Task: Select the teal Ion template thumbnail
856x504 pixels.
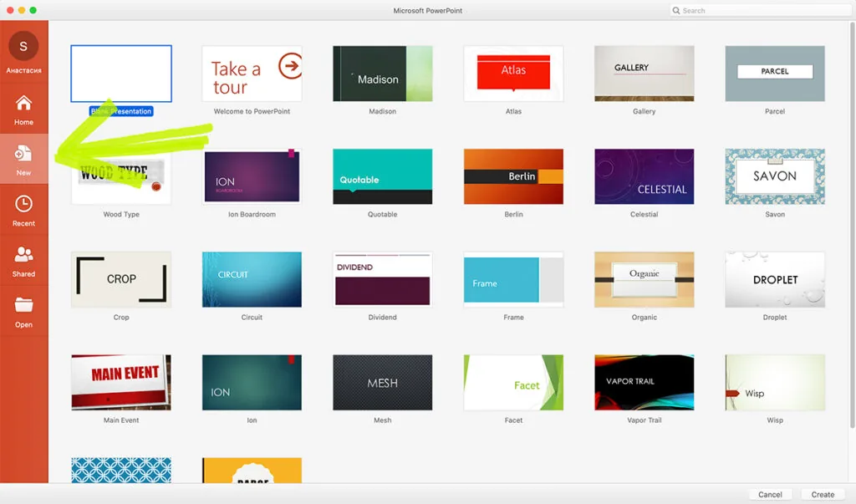Action: tap(252, 382)
